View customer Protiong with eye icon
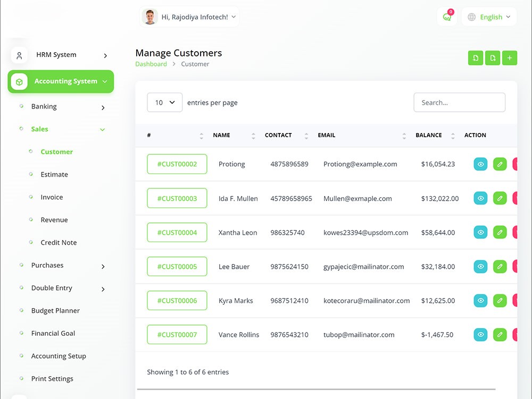The width and height of the screenshot is (532, 399). point(480,164)
